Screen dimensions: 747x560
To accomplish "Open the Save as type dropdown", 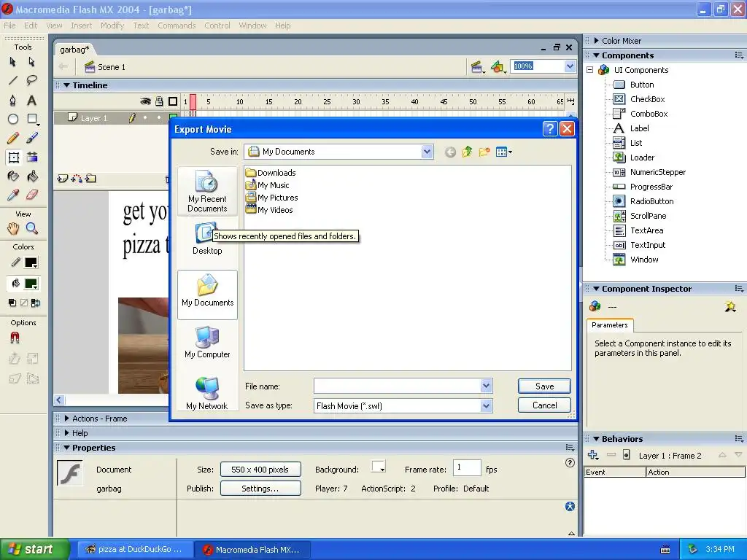I will 486,405.
